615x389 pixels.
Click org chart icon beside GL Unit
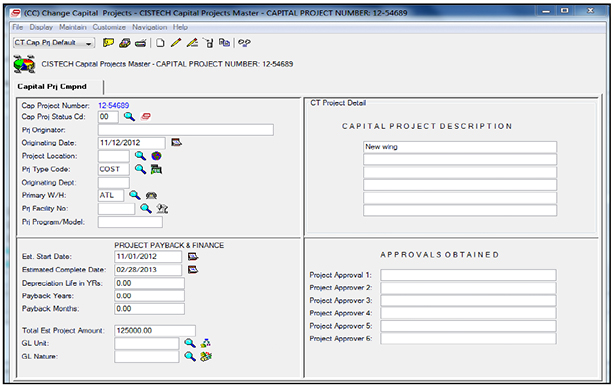(x=206, y=343)
